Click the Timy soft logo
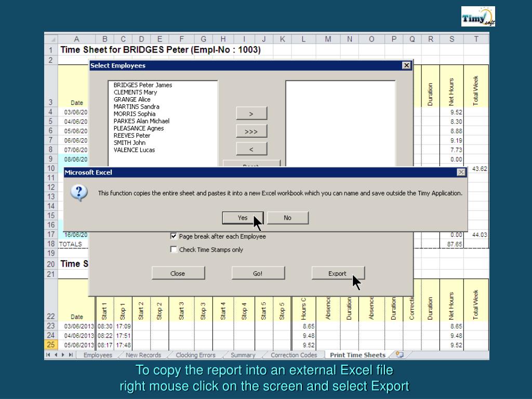This screenshot has height=399, width=532. click(x=478, y=16)
